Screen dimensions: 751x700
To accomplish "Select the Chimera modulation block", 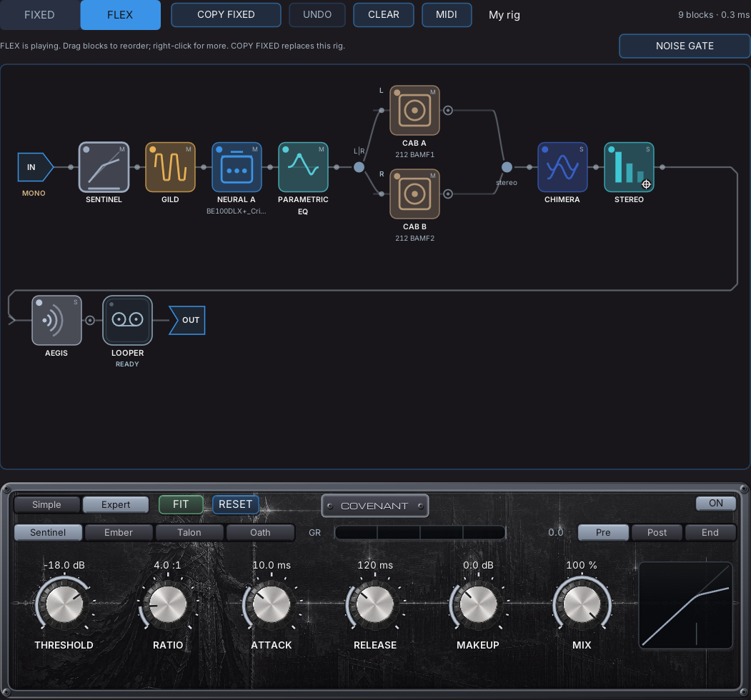I will (x=562, y=167).
